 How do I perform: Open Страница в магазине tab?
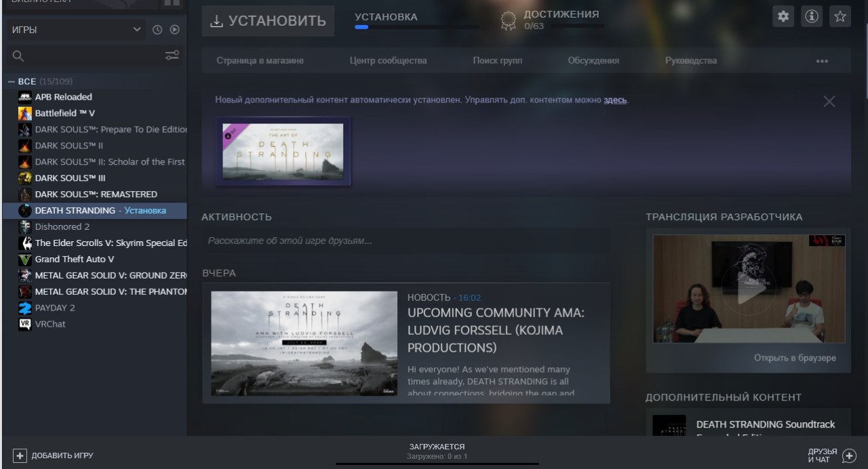tap(260, 60)
